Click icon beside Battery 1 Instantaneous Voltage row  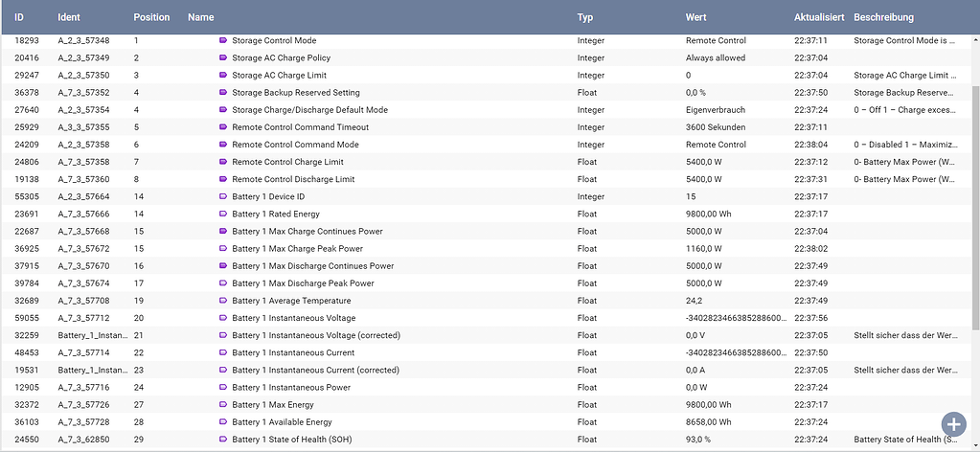pos(223,318)
